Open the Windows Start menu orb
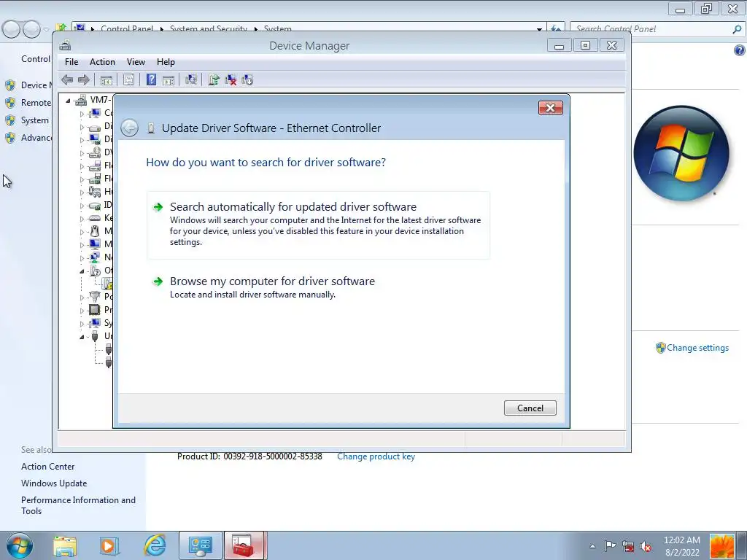The image size is (747, 560). [x=20, y=545]
